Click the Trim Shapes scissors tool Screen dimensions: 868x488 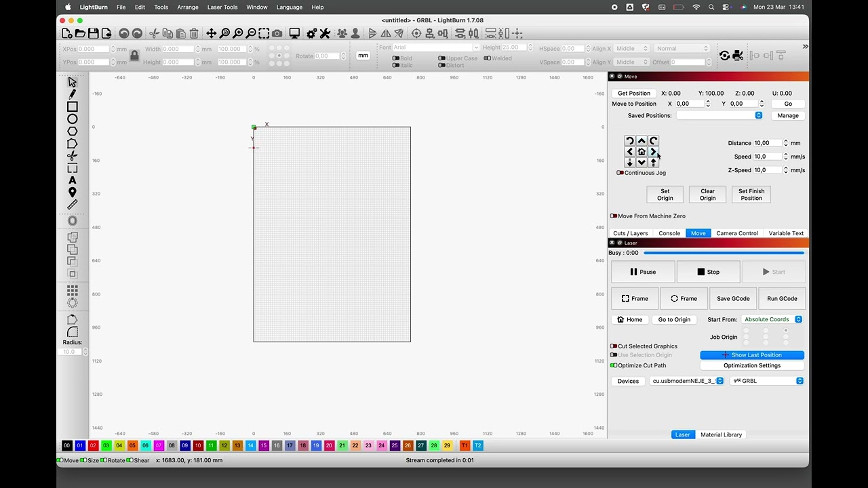coord(73,156)
